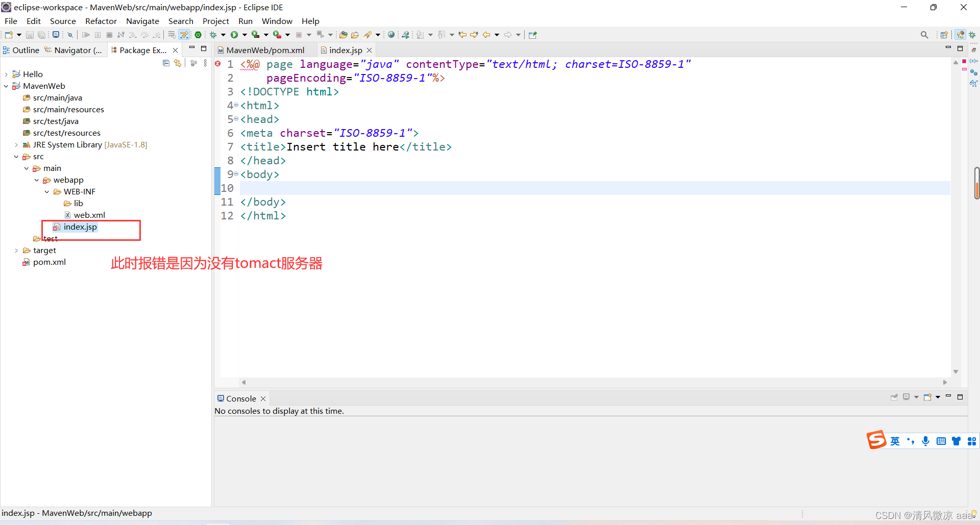
Task: Click the Save All toolbar icon
Action: tap(42, 35)
